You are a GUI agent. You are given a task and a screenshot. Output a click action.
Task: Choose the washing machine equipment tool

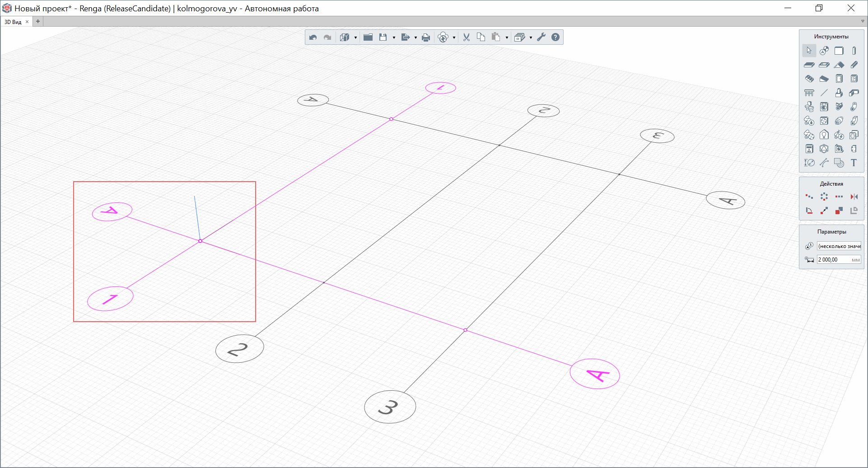coord(824,107)
